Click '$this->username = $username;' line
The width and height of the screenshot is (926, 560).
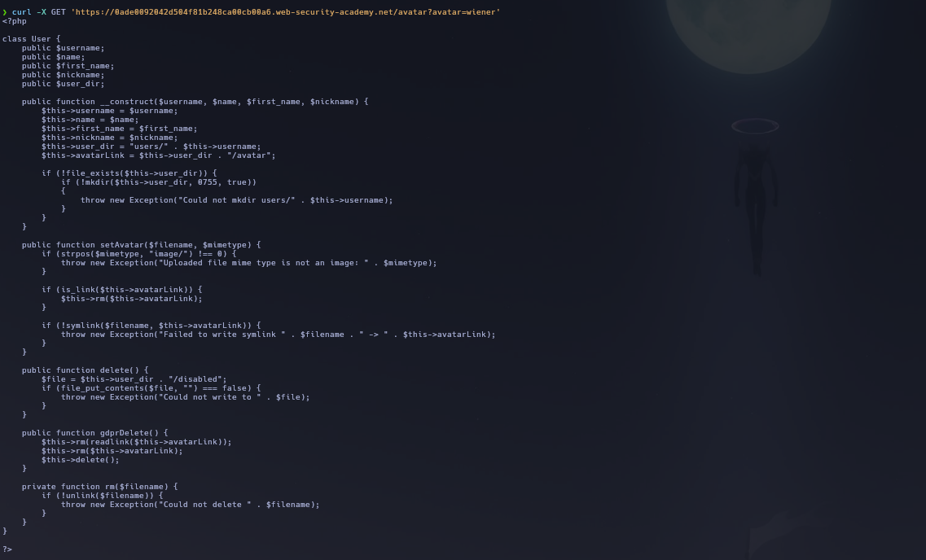pyautogui.click(x=109, y=111)
